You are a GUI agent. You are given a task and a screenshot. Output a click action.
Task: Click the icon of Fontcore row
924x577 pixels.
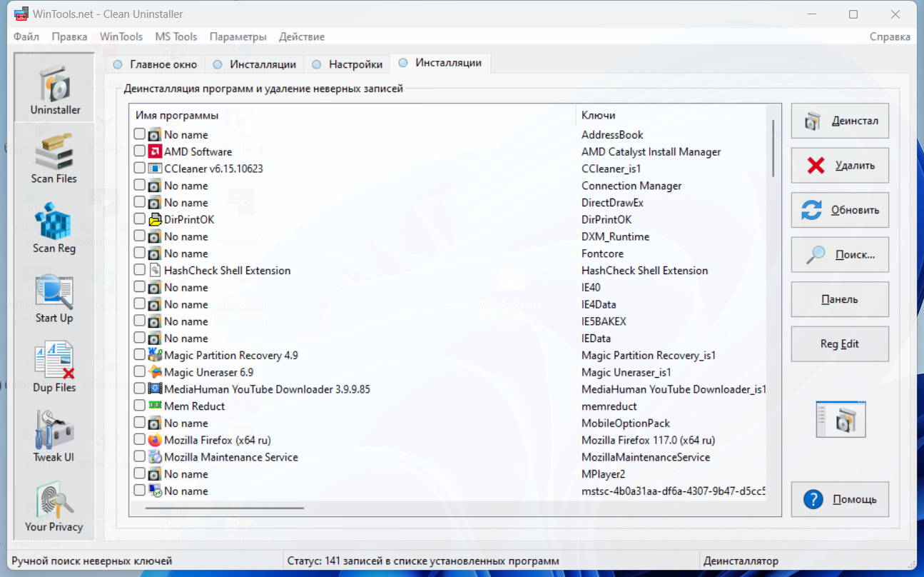click(155, 254)
